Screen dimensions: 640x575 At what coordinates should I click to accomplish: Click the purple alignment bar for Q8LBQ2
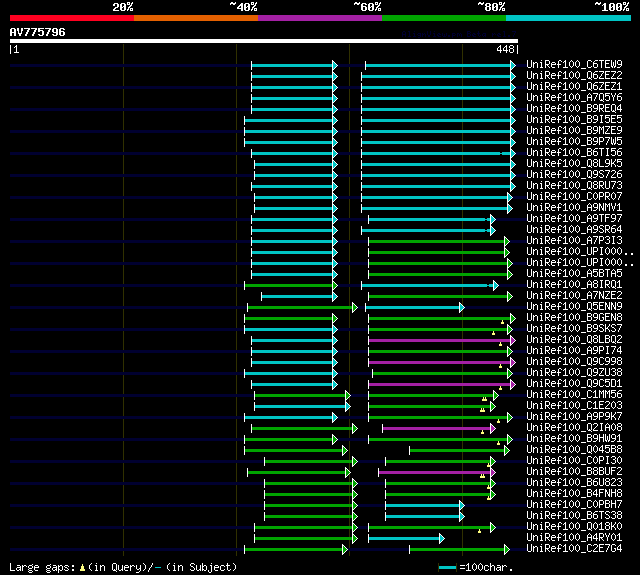pos(440,340)
